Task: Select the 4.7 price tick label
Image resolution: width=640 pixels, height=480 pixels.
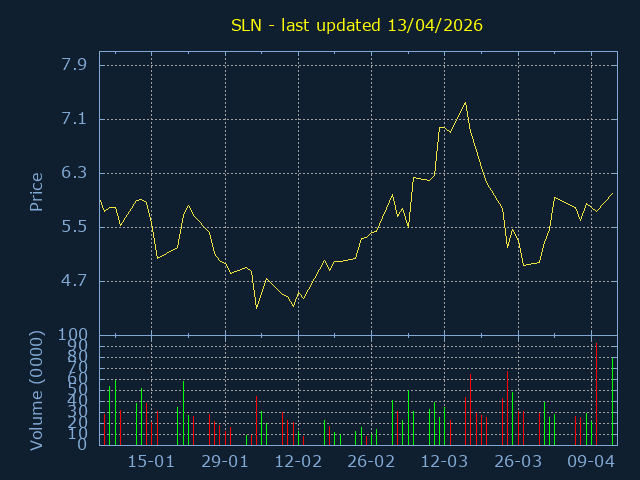Action: (x=74, y=281)
